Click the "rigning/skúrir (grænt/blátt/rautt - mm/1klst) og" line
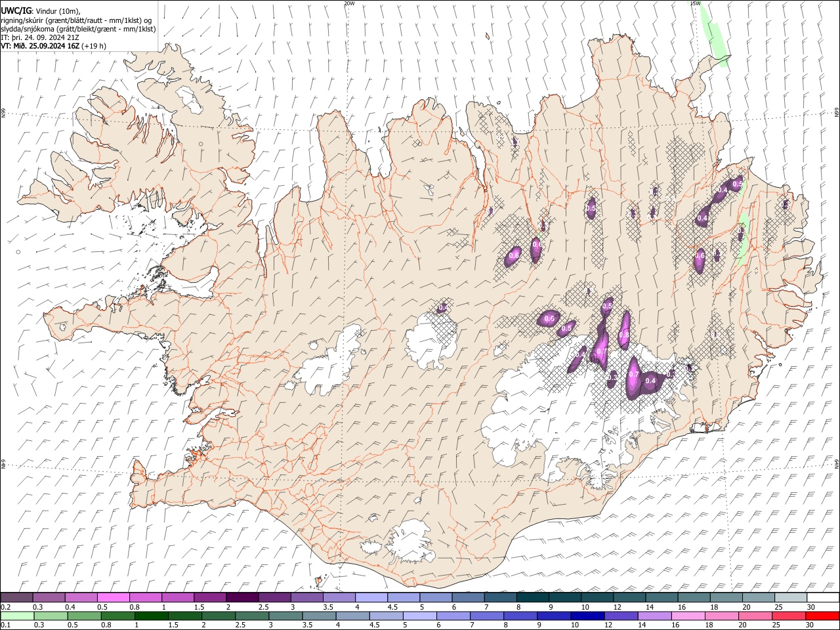This screenshot has height=630, width=840. pos(76,20)
